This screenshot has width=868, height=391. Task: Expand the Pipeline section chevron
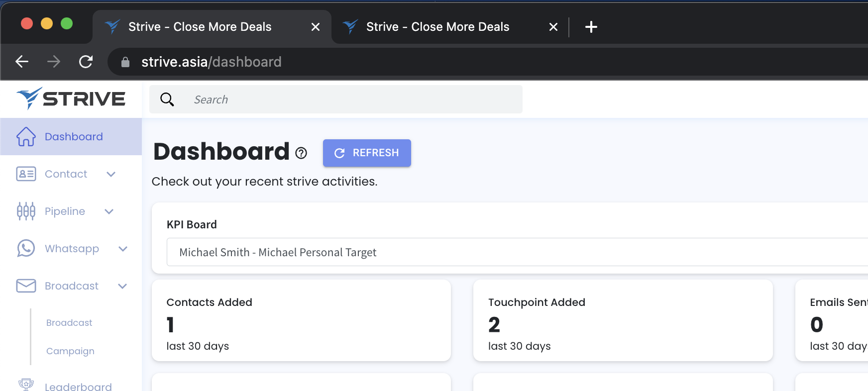click(x=109, y=212)
